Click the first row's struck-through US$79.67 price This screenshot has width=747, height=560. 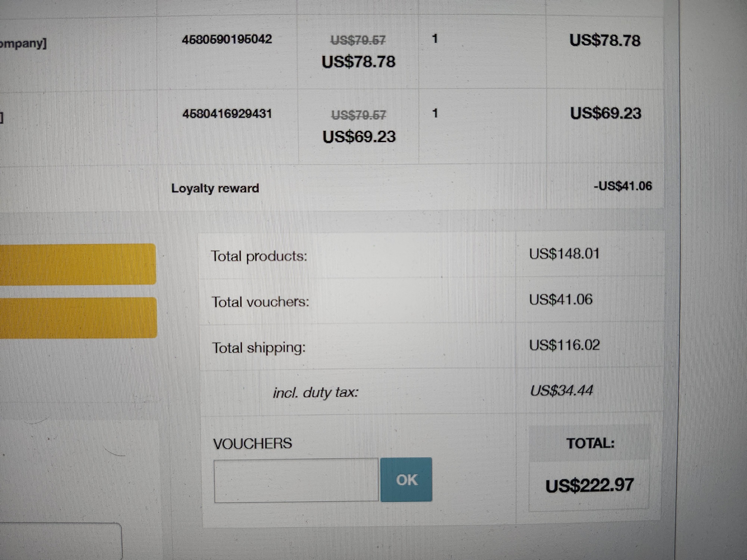[x=358, y=40]
